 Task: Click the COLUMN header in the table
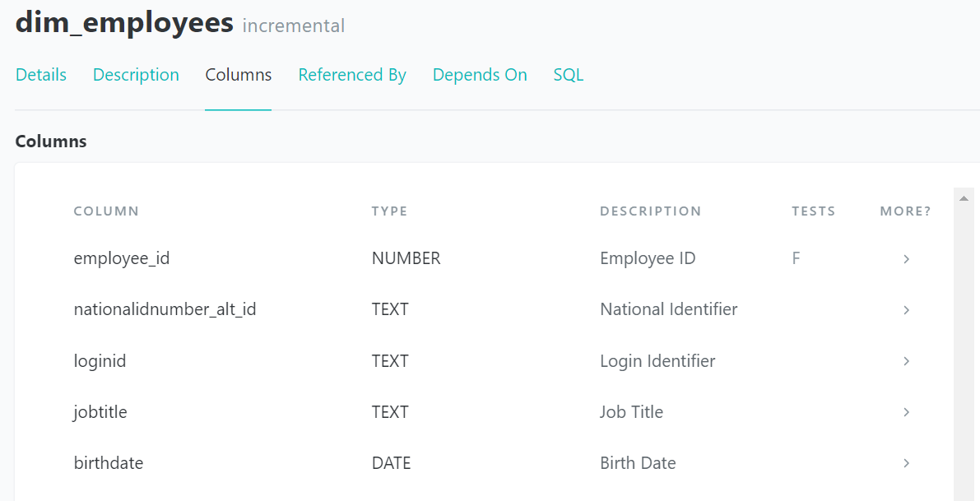[106, 211]
